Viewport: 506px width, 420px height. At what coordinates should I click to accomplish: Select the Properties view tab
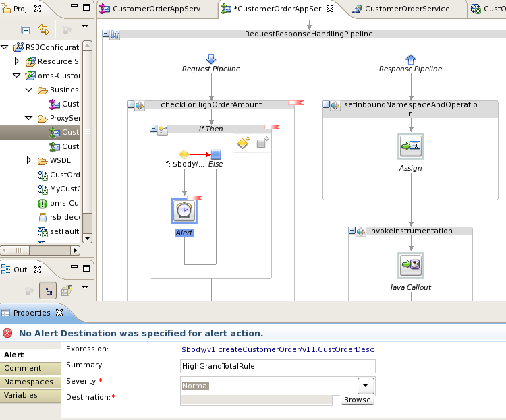(x=31, y=313)
